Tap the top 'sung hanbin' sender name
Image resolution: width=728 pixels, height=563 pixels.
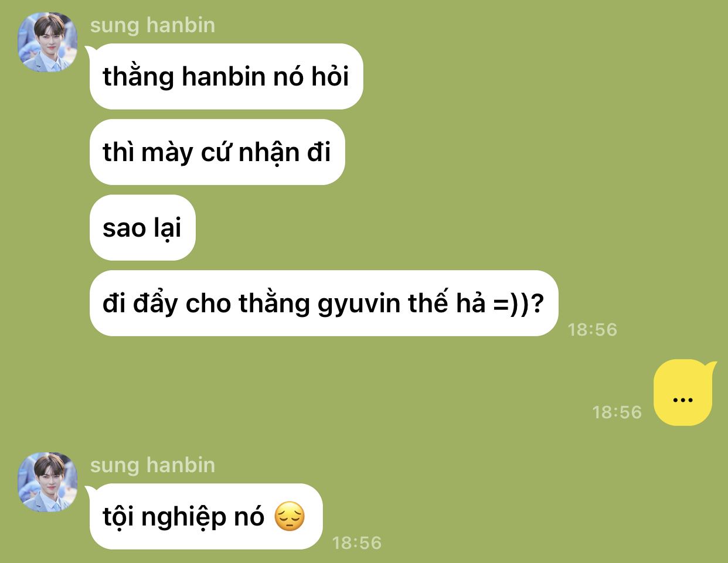tap(152, 25)
